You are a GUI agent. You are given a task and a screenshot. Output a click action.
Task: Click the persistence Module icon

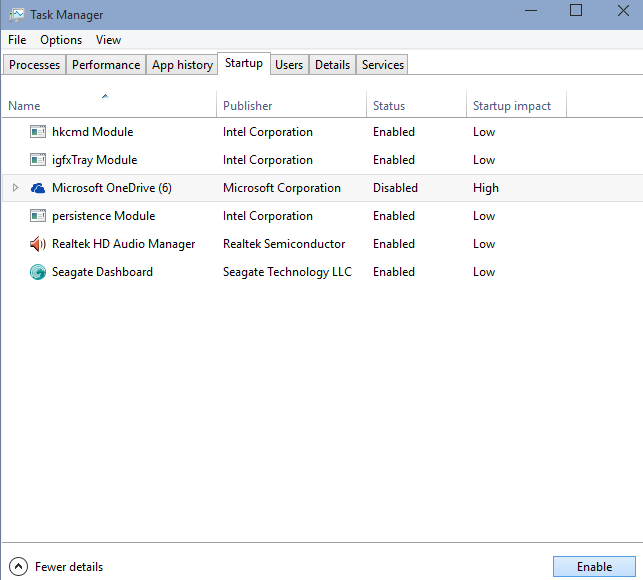38,216
